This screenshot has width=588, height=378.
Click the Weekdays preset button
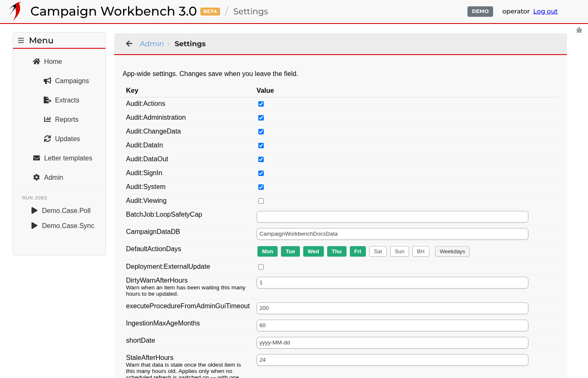point(452,251)
